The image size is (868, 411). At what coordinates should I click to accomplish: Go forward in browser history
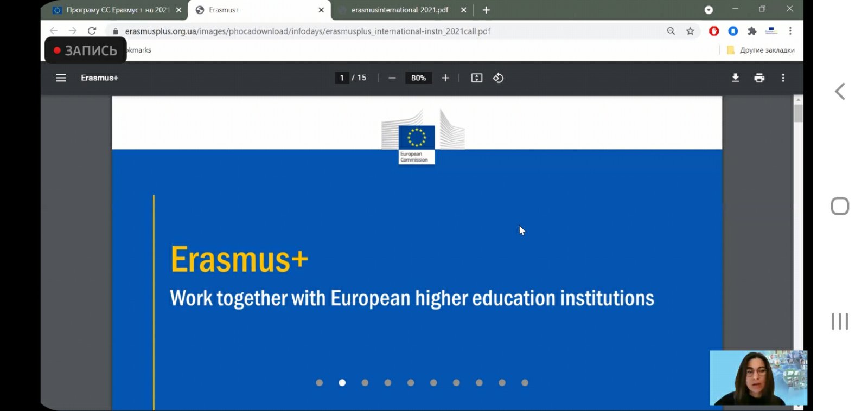[x=73, y=31]
